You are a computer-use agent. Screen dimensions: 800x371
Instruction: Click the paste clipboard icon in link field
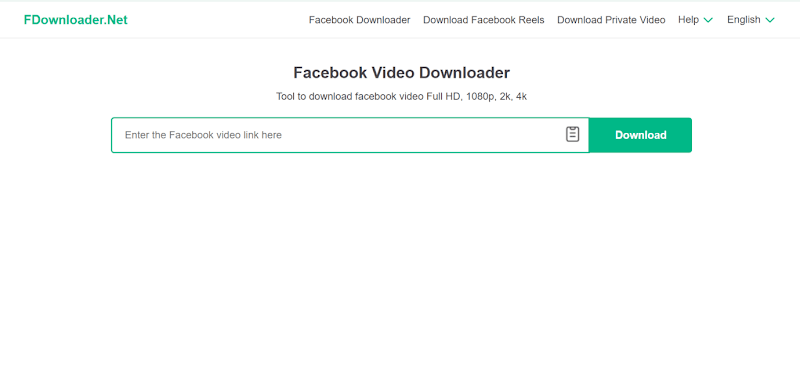coord(572,135)
